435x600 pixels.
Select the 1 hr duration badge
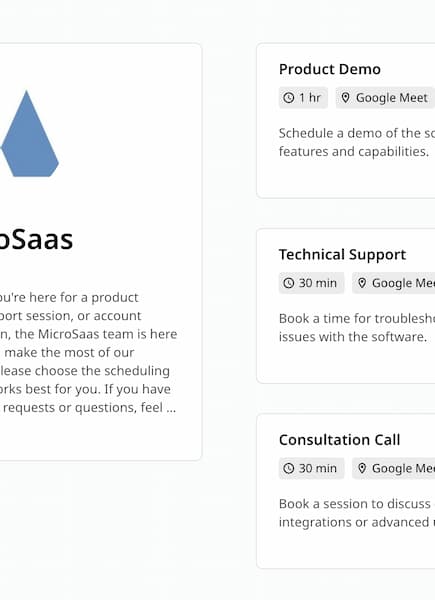(303, 98)
